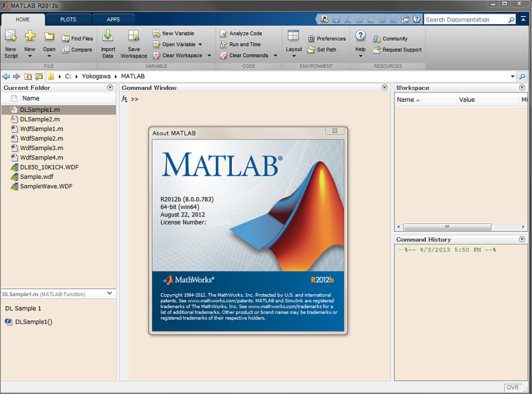532x394 pixels.
Task: Click the New Script icon
Action: [11, 36]
